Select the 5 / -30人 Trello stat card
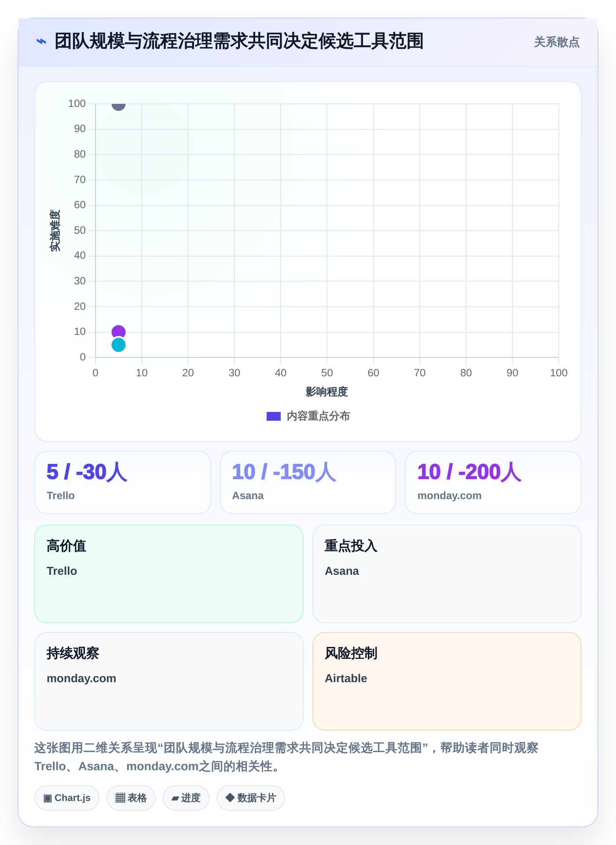Viewport: 616px width, 845px height. pos(123,482)
